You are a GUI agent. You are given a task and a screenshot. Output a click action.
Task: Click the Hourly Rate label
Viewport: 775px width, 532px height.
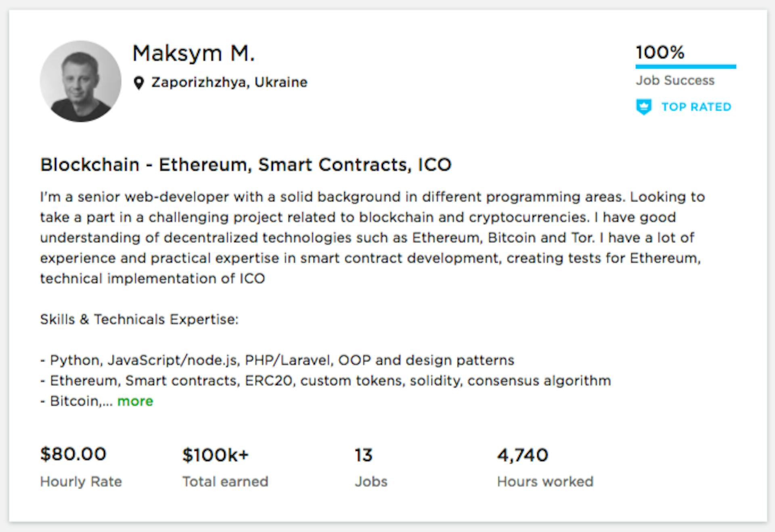tap(81, 482)
